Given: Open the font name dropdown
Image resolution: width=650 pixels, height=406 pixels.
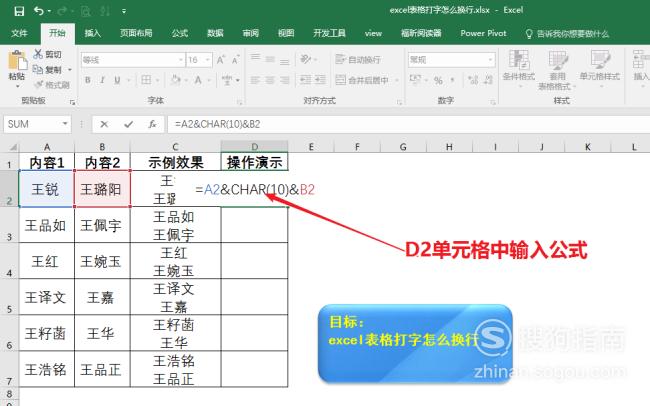Looking at the screenshot, I should [181, 60].
